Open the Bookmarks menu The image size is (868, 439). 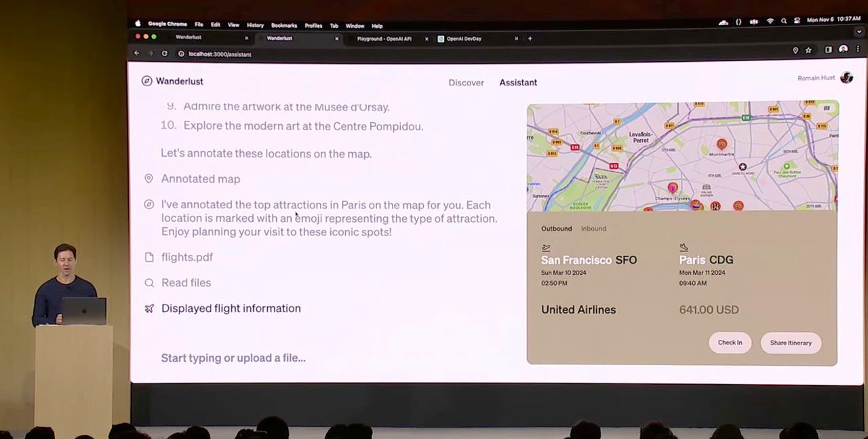click(x=284, y=25)
